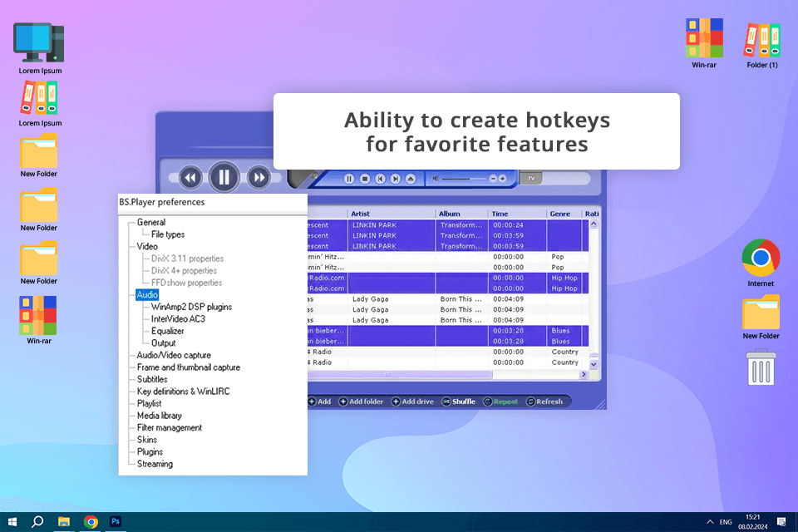
Task: Click the large fast-forward button in BS.Player
Action: tap(259, 178)
